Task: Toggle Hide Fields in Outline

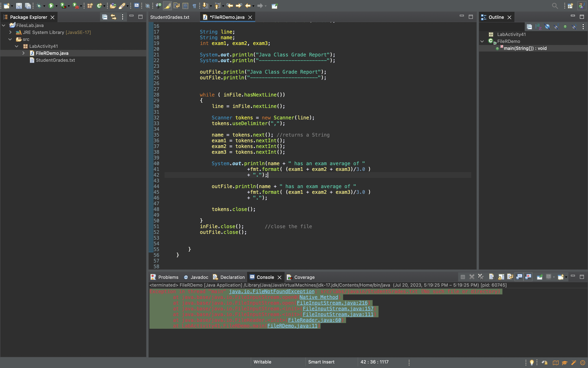Action: click(547, 27)
